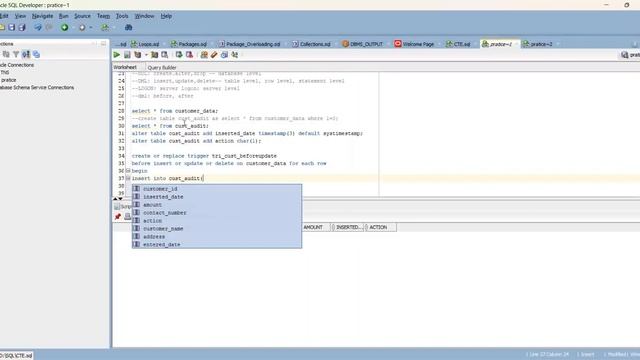Collapse fold marker at line 37

pos(128,178)
